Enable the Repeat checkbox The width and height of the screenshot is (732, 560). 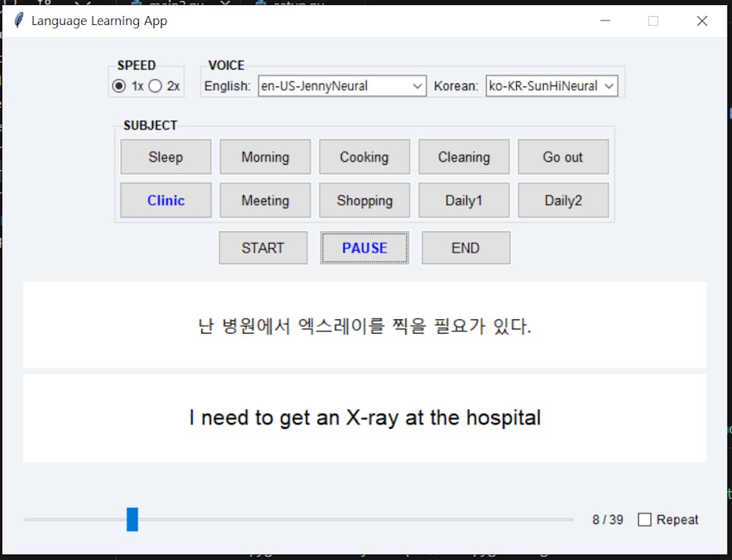pos(645,519)
